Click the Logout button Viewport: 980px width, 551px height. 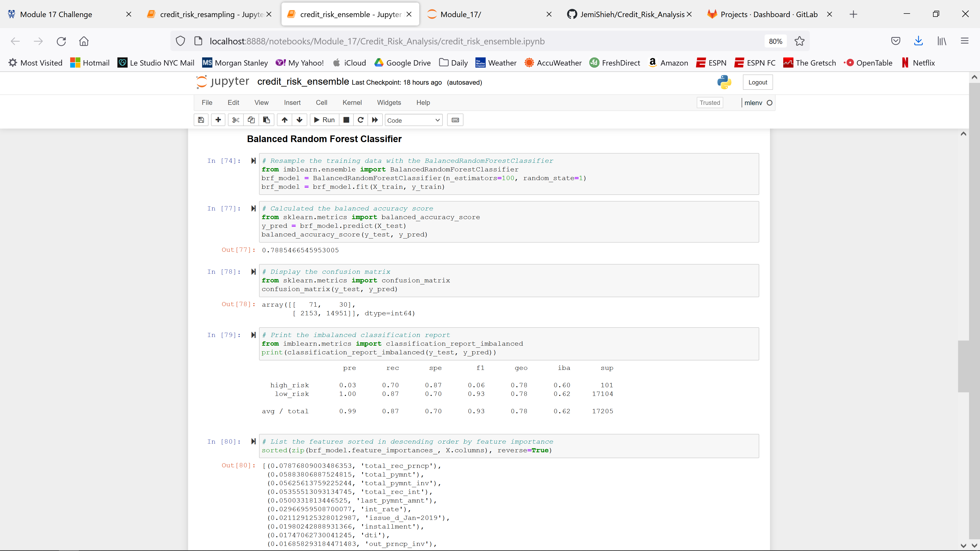[757, 82]
